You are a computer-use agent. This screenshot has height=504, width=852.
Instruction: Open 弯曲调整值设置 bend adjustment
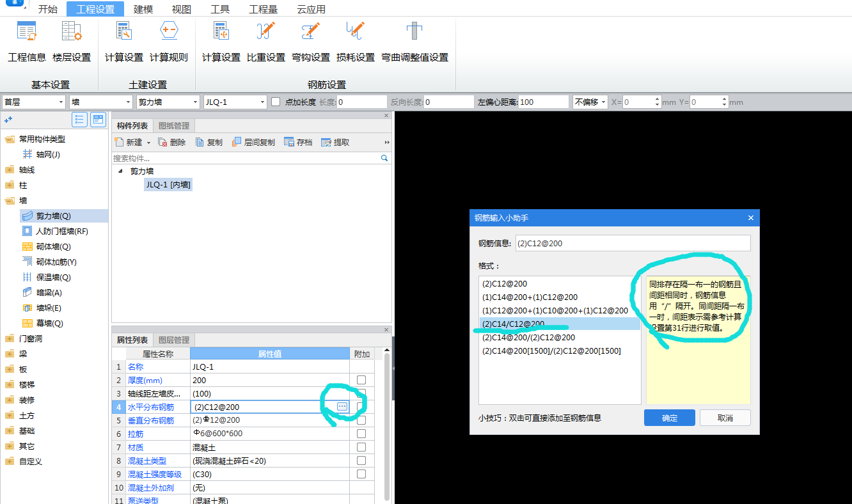pos(414,42)
